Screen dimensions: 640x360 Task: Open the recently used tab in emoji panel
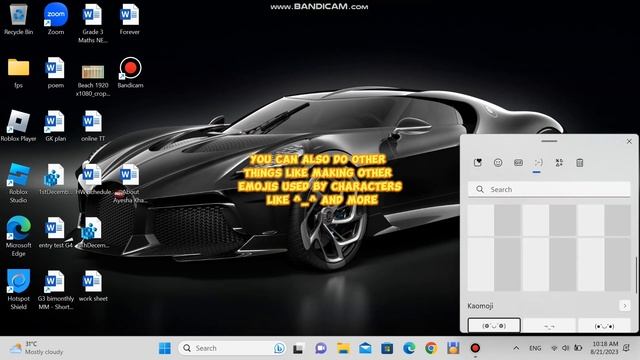point(478,163)
